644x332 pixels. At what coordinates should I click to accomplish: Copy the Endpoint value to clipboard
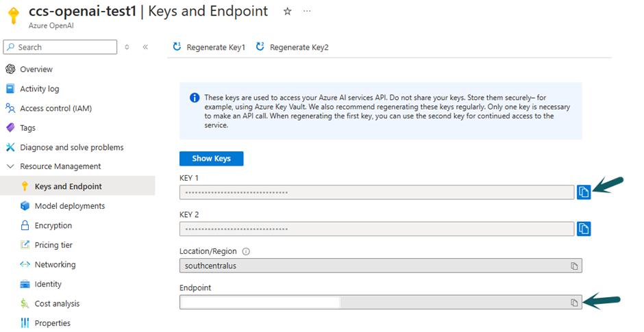574,303
